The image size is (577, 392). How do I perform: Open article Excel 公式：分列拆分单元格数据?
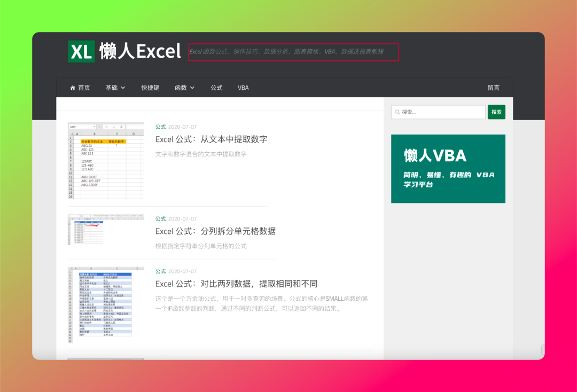(x=216, y=231)
